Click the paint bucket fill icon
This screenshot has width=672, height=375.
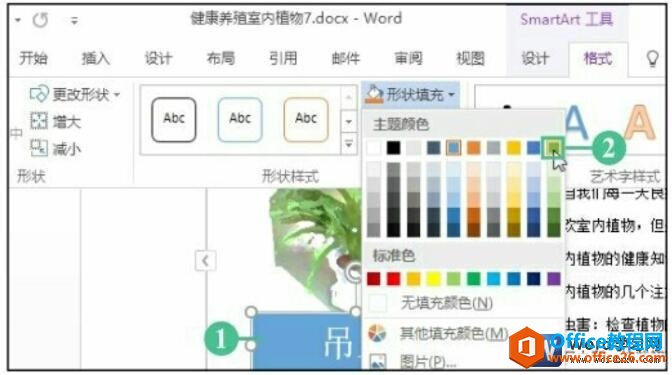click(374, 94)
